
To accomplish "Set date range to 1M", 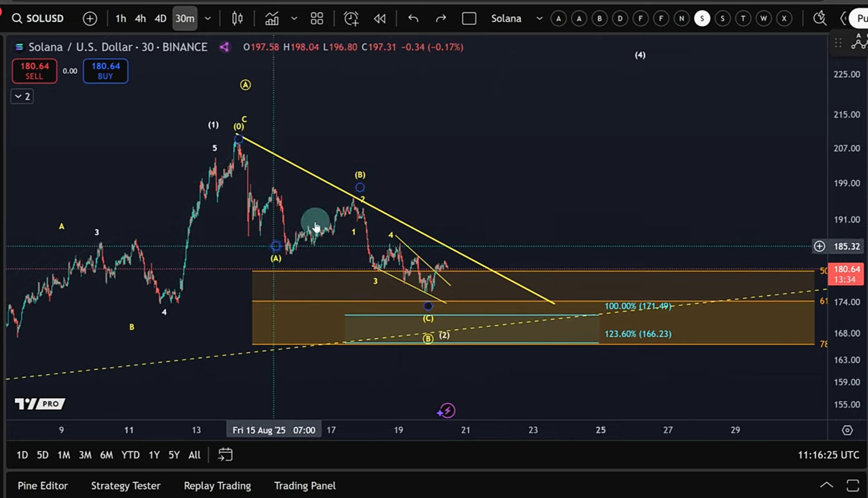I will pyautogui.click(x=64, y=455).
